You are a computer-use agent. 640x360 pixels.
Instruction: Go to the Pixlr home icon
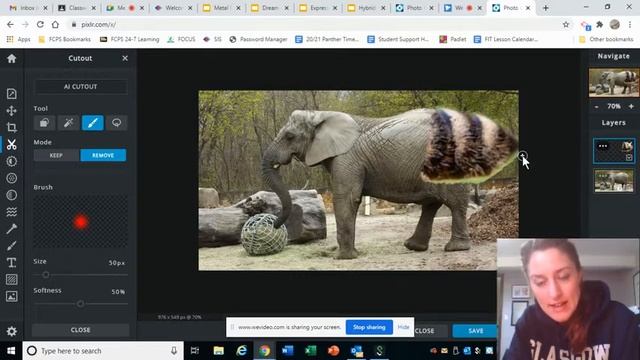11,58
